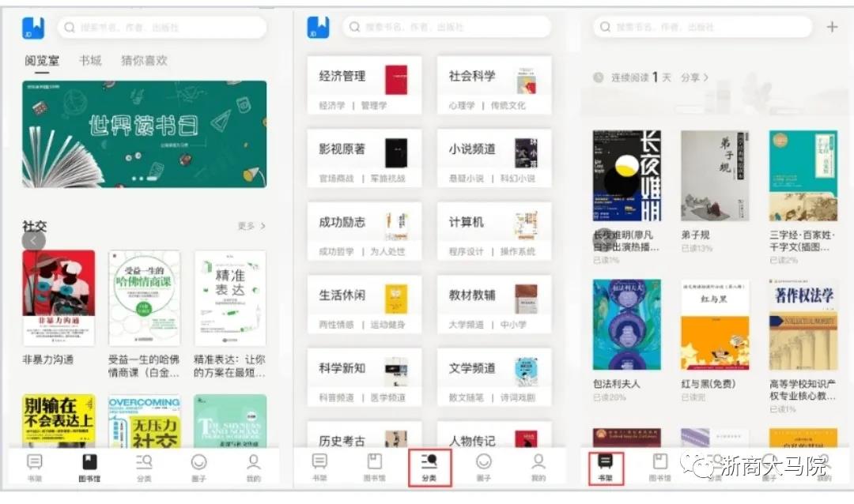Click the 管理学 subcategory link

click(374, 105)
